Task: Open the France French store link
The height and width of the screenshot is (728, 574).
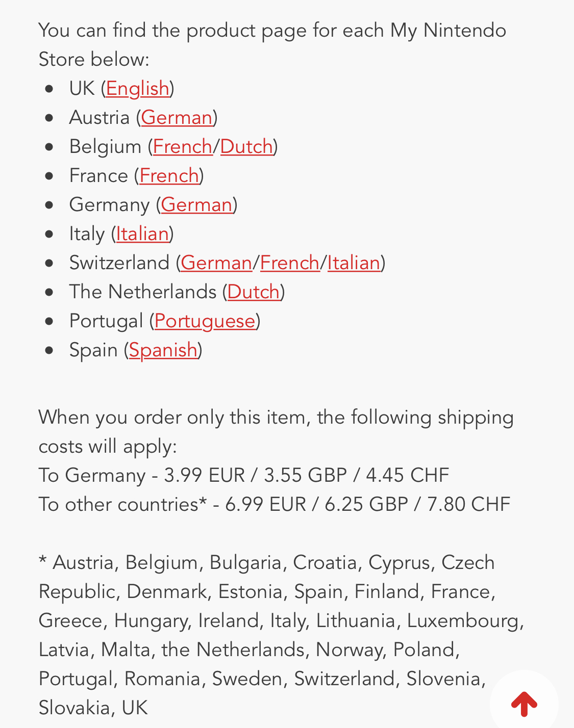Action: [169, 175]
